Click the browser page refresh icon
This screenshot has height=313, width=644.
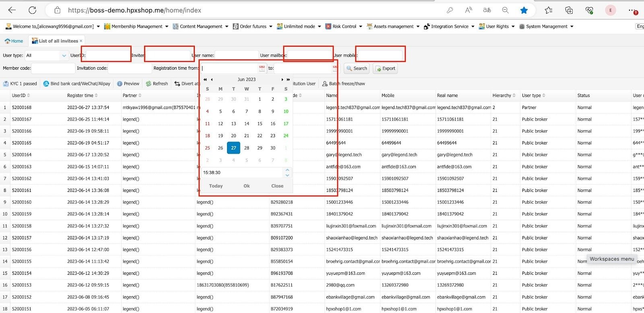coord(33,10)
